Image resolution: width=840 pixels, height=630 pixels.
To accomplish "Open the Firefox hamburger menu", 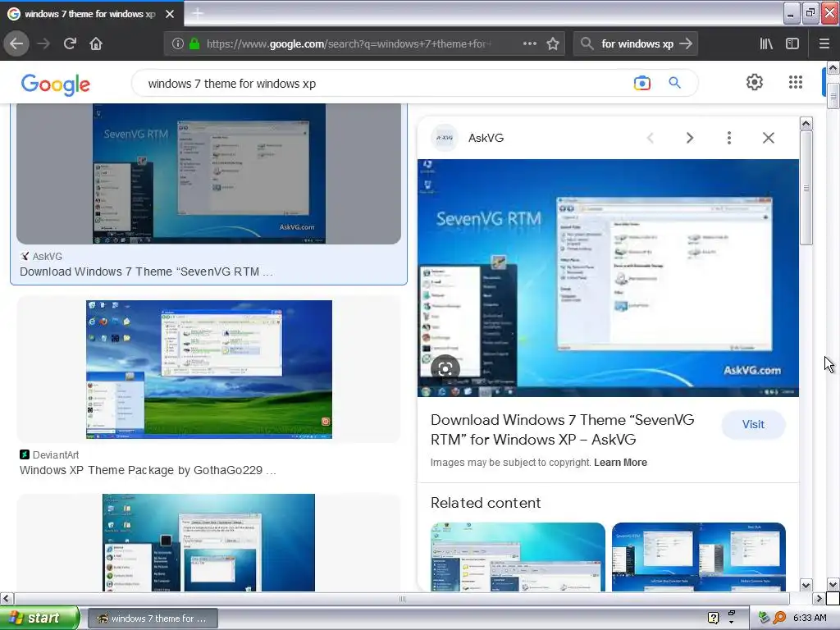I will click(x=824, y=44).
